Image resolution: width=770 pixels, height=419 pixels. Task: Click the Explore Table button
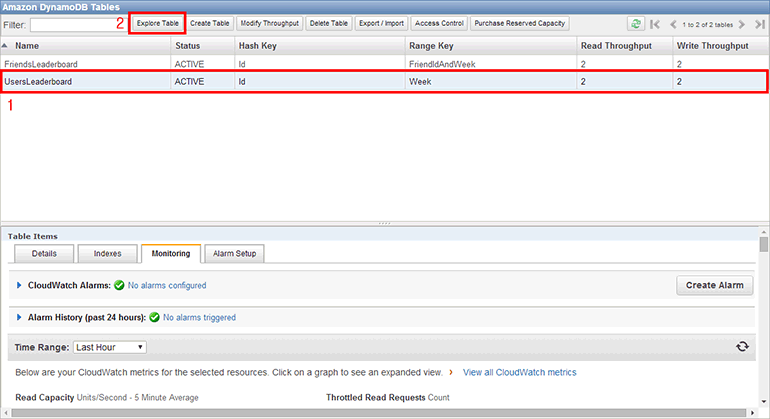point(157,22)
